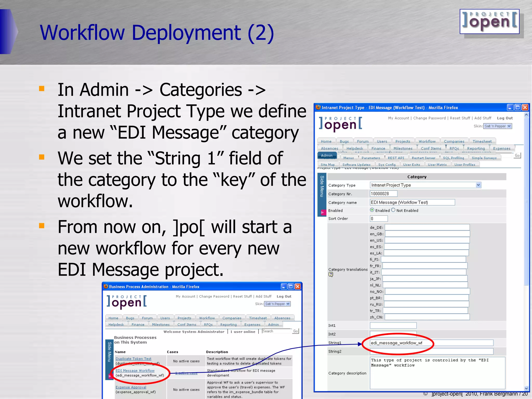The image size is (532, 399).
Task: Open the Conf Items tab in the Business Process window
Action: 187,324
